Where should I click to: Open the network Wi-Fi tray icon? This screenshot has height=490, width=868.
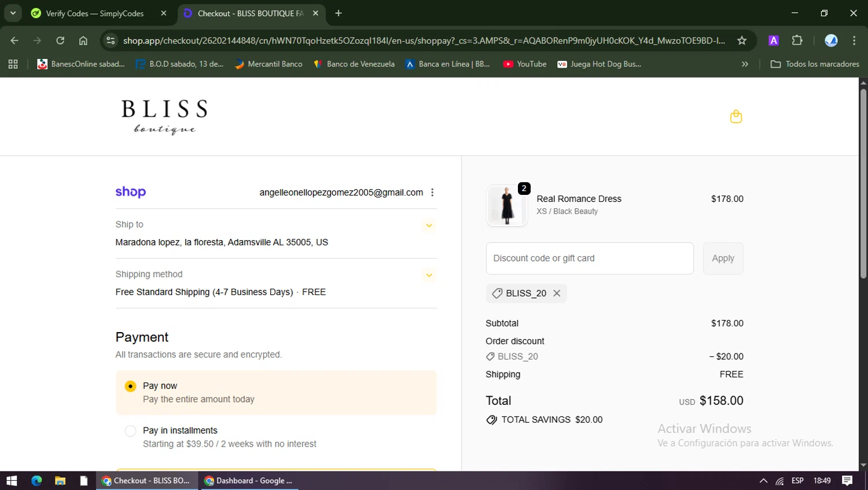(x=780, y=481)
